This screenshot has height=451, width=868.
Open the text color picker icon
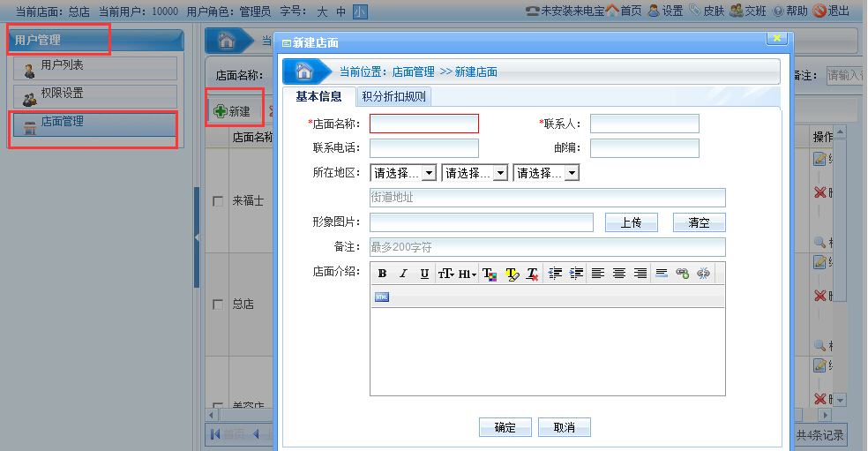tap(490, 273)
